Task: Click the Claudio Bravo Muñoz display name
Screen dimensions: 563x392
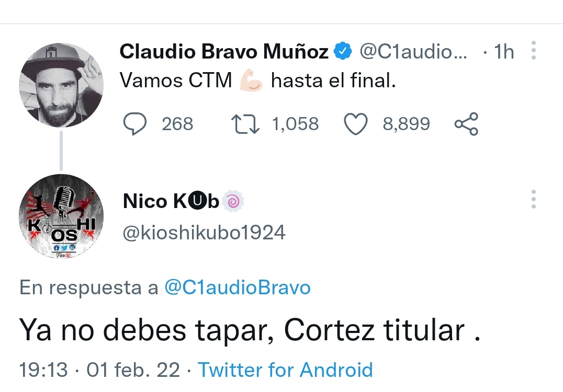Action: click(223, 52)
